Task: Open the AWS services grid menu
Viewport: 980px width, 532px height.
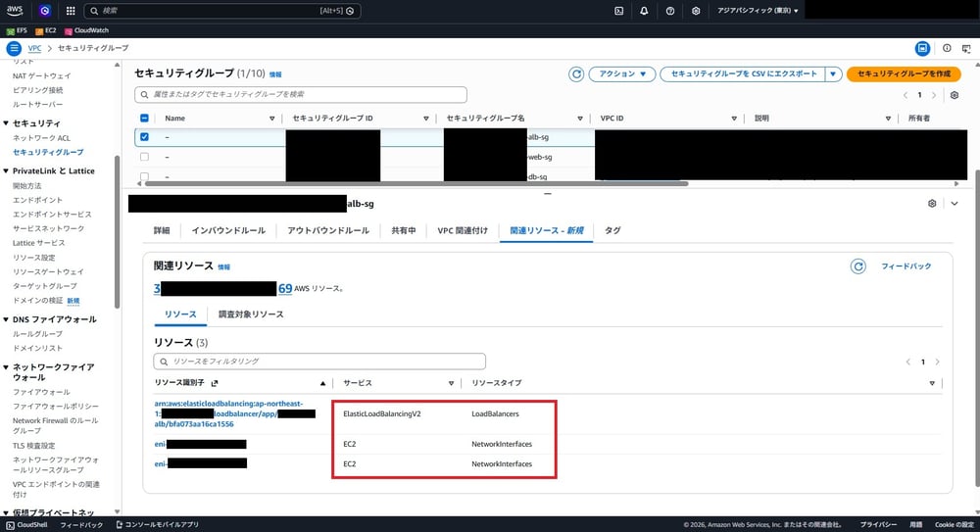Action: click(x=71, y=11)
